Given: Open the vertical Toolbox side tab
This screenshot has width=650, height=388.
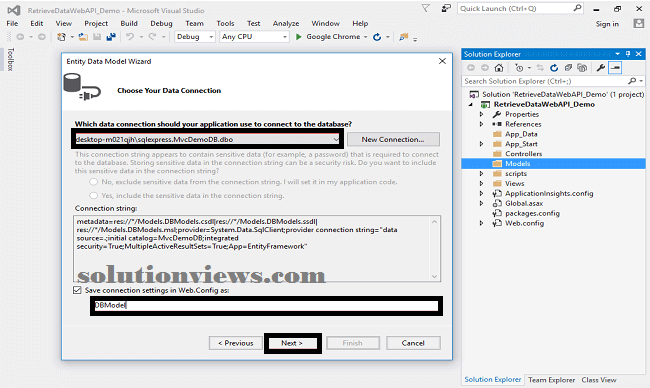Looking at the screenshot, I should [10, 59].
